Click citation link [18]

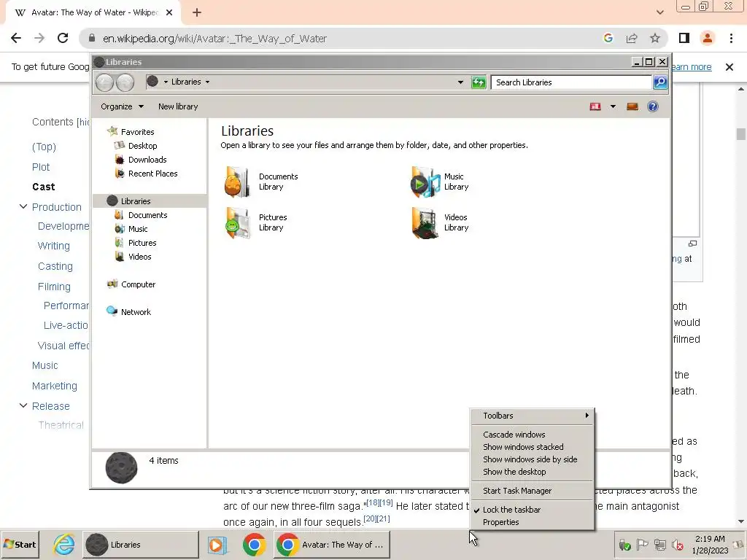coord(373,502)
